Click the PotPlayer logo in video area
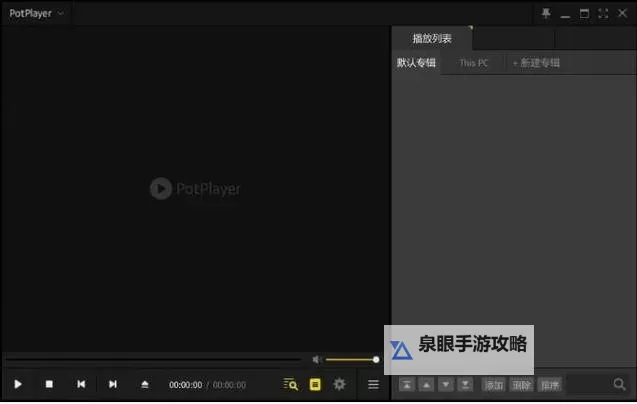Image resolution: width=637 pixels, height=404 pixels. [195, 189]
